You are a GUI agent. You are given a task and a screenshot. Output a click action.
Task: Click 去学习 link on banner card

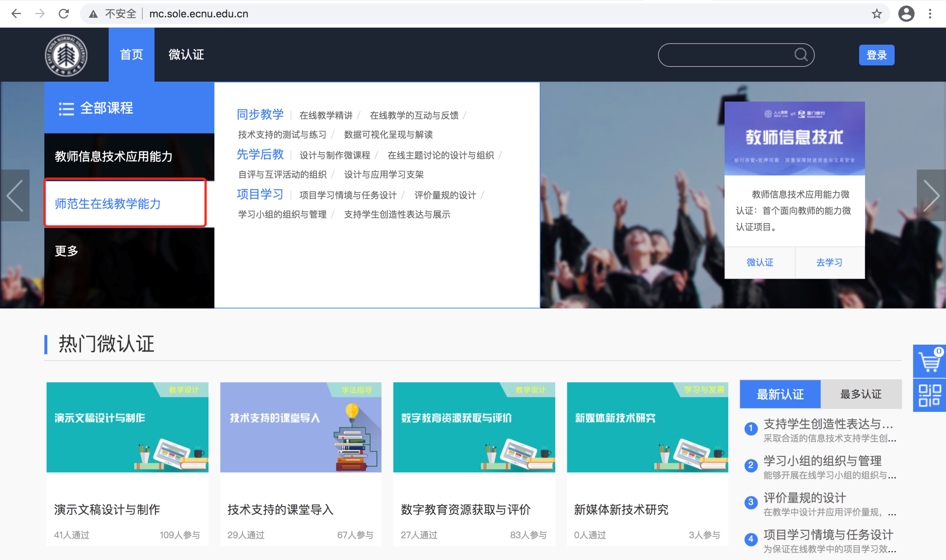(x=829, y=263)
